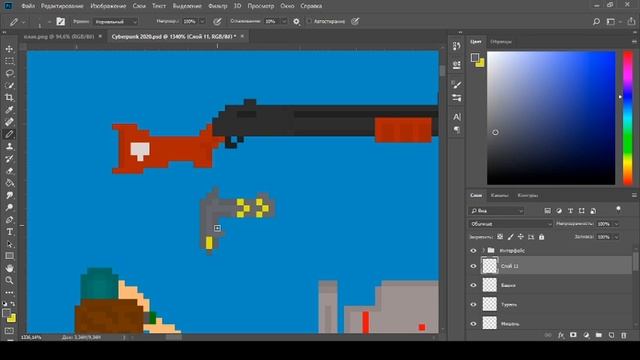640x360 pixels.
Task: Select the Pen tool
Action: [x=9, y=220]
